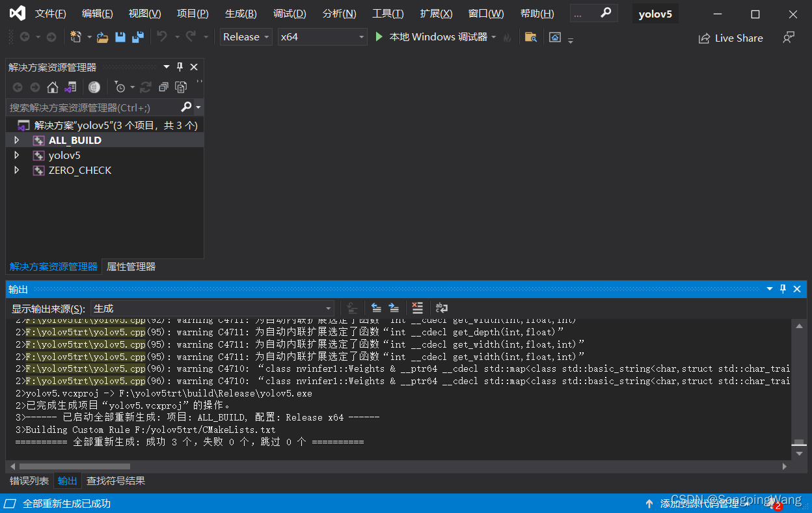
Task: Switch to the 解决方案资源管理器 bottom tab
Action: click(x=53, y=266)
